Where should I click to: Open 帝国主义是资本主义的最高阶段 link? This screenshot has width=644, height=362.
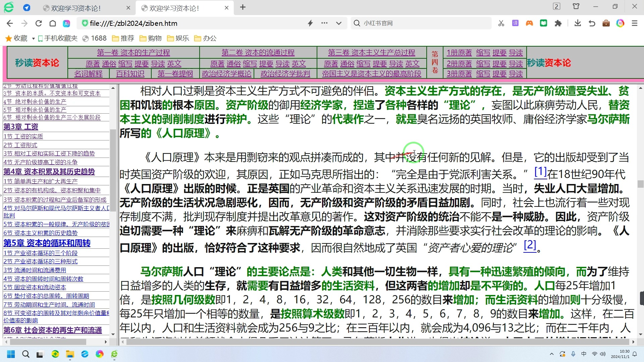tap(372, 73)
